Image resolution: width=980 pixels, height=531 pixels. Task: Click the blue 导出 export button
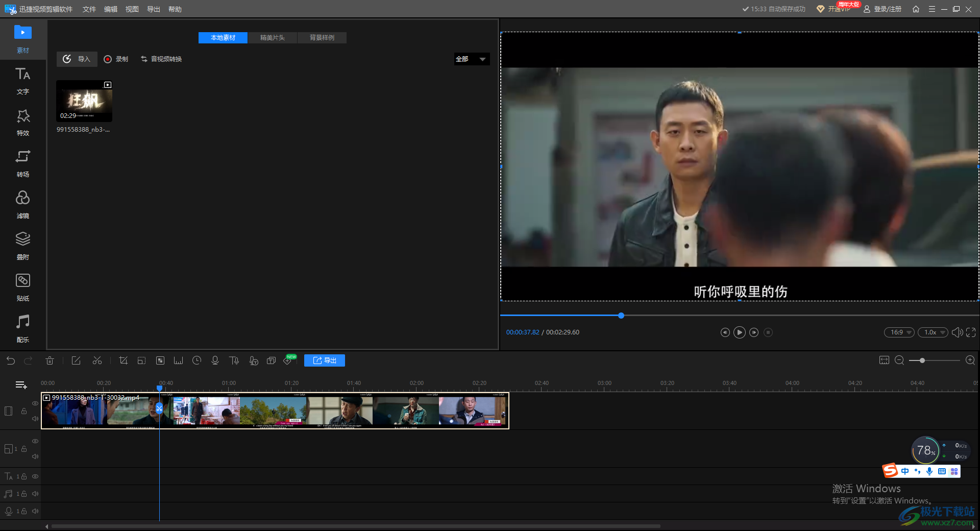click(x=325, y=360)
